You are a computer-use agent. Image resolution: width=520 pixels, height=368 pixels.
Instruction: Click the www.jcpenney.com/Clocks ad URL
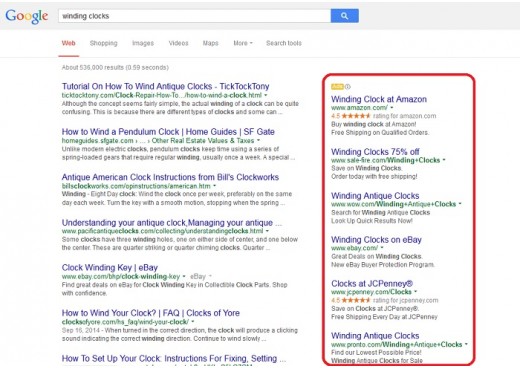pos(371,292)
